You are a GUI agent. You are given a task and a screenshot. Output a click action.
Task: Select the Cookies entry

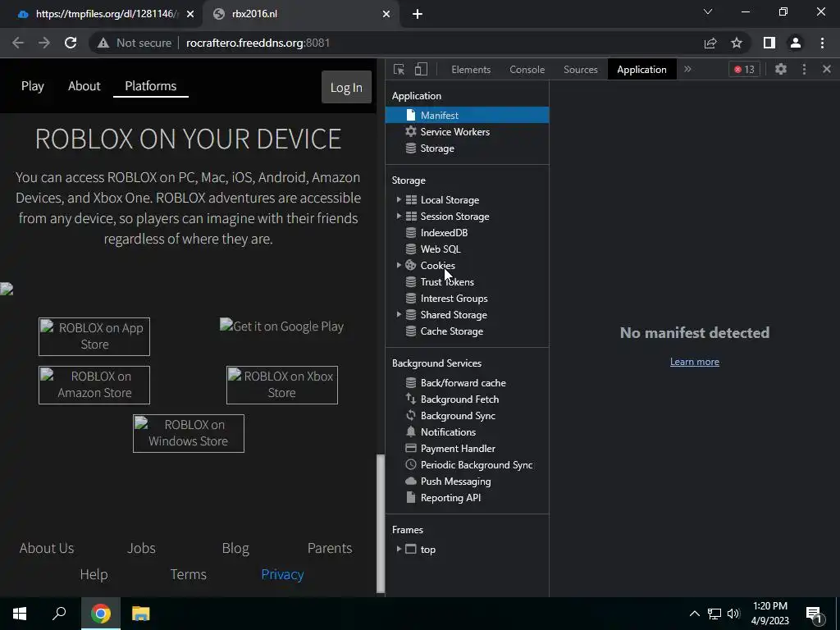[437, 266]
